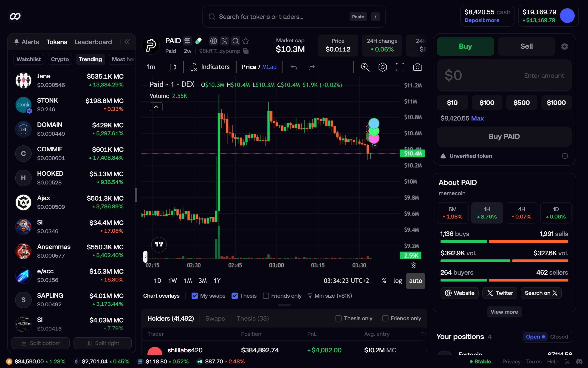Open PAID website globe icon in header
The image size is (588, 368).
click(x=214, y=41)
